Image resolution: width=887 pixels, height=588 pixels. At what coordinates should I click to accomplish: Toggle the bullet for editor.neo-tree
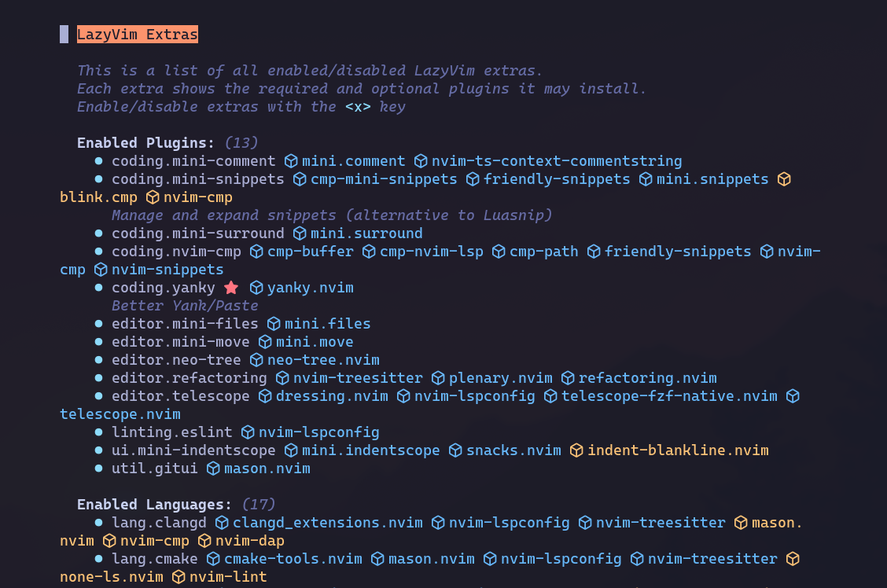pyautogui.click(x=98, y=360)
